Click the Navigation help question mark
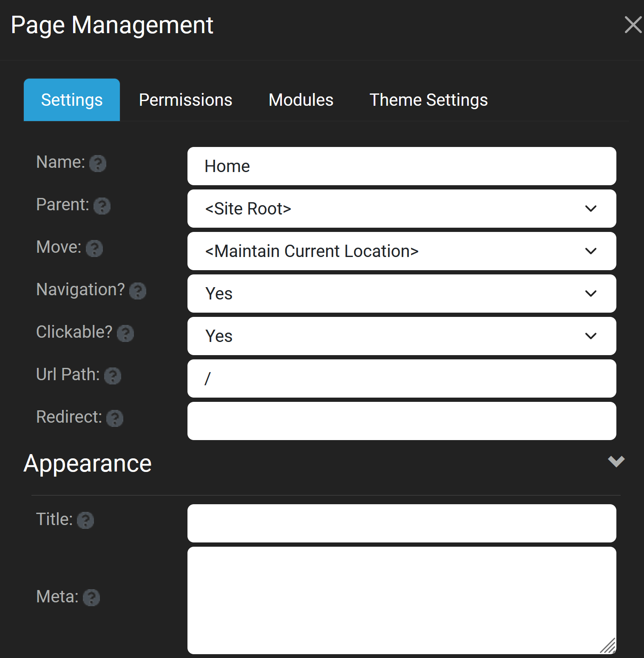The width and height of the screenshot is (644, 658). (137, 291)
